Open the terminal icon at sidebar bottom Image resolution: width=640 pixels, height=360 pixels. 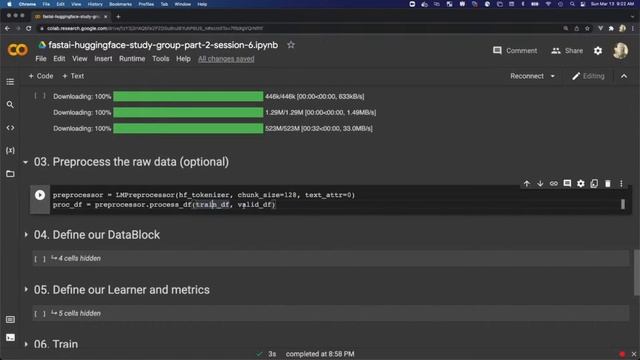tap(10, 338)
